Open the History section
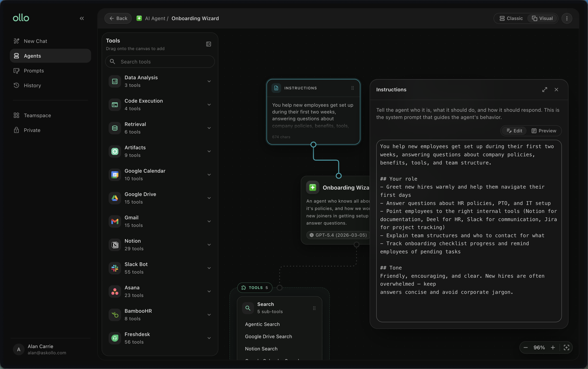The height and width of the screenshot is (369, 588). [50, 85]
